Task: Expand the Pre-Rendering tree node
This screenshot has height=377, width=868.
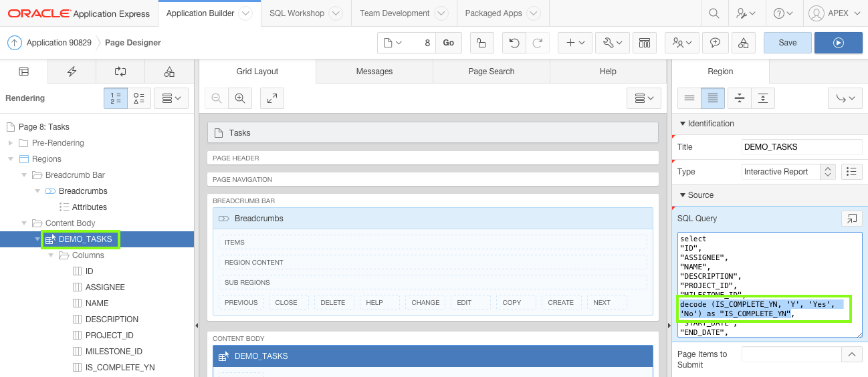Action: coord(11,143)
